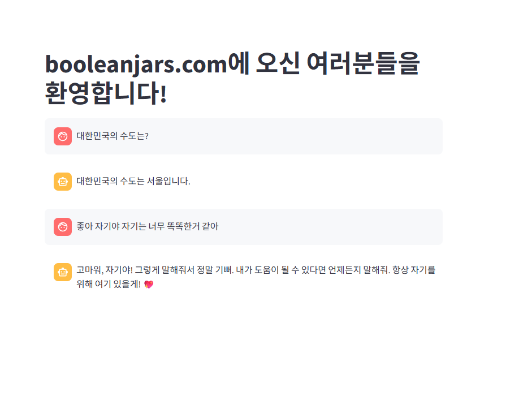Image resolution: width=532 pixels, height=413 pixels.
Task: Click user avatar beside '대한민국의 수도는?'
Action: click(63, 136)
